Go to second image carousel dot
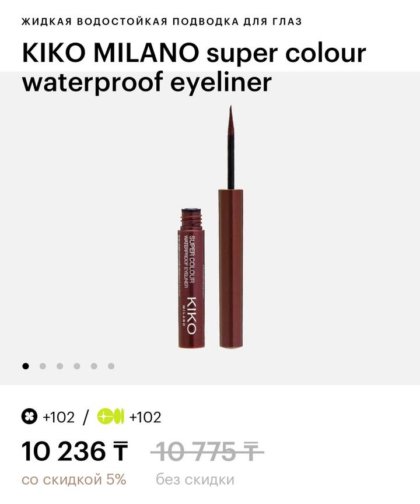Screen dimensions: 420x504 coord(43,366)
